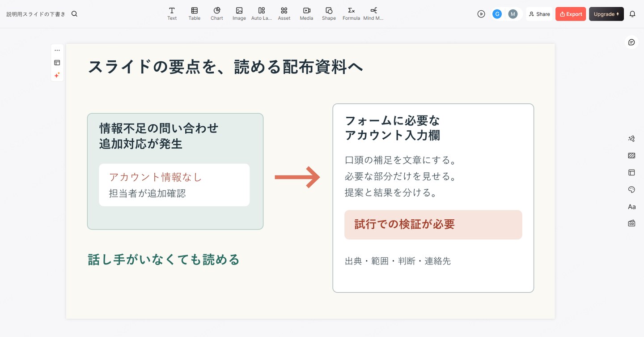This screenshot has height=337, width=644.
Task: Click document title 説明用スライドの下書き
Action: click(x=36, y=14)
